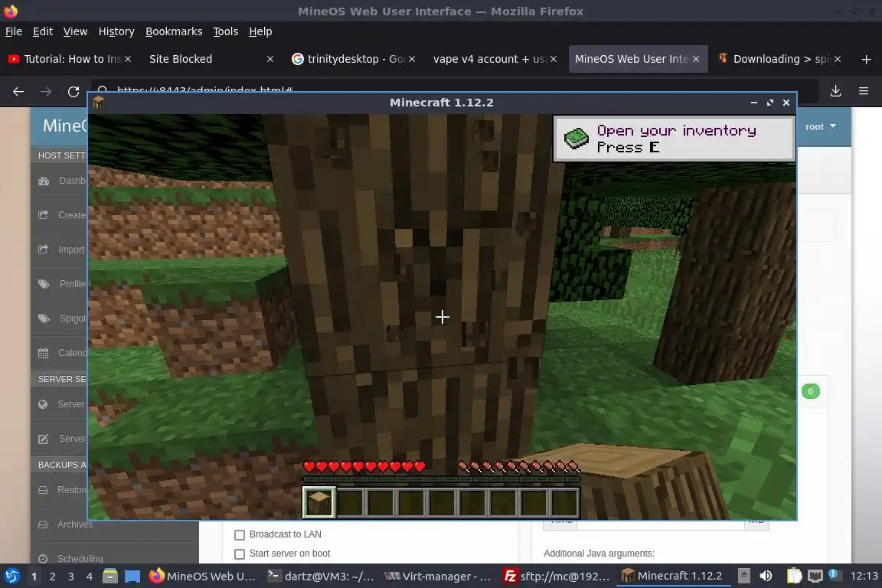Screen dimensions: 882x588
Task: Reload the page in Firefox
Action: [73, 91]
